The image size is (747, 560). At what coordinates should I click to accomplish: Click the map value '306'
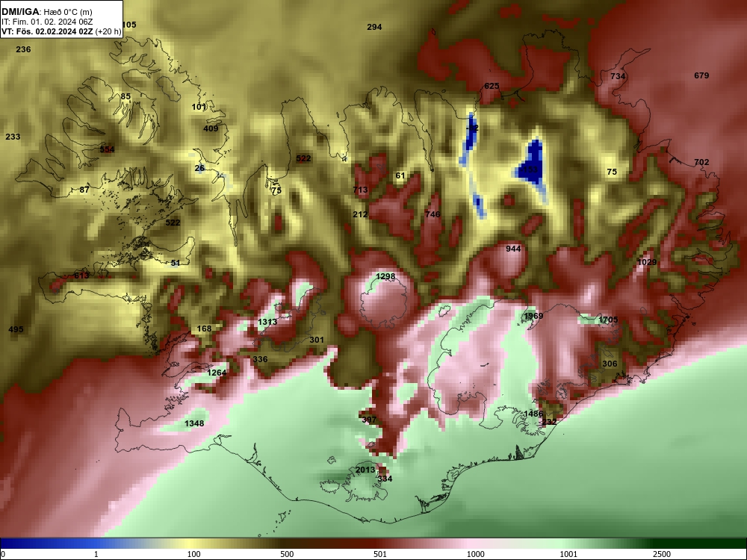pos(610,364)
